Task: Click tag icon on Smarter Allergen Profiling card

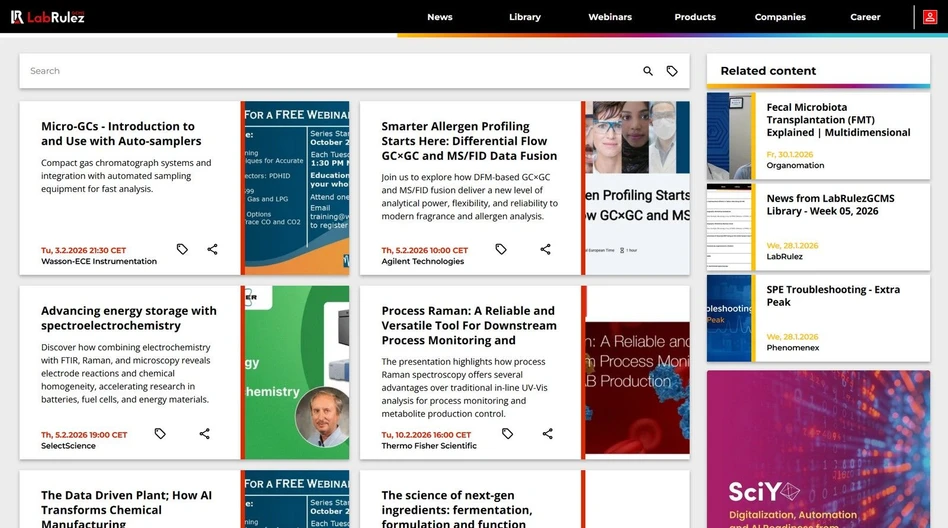Action: click(x=501, y=249)
